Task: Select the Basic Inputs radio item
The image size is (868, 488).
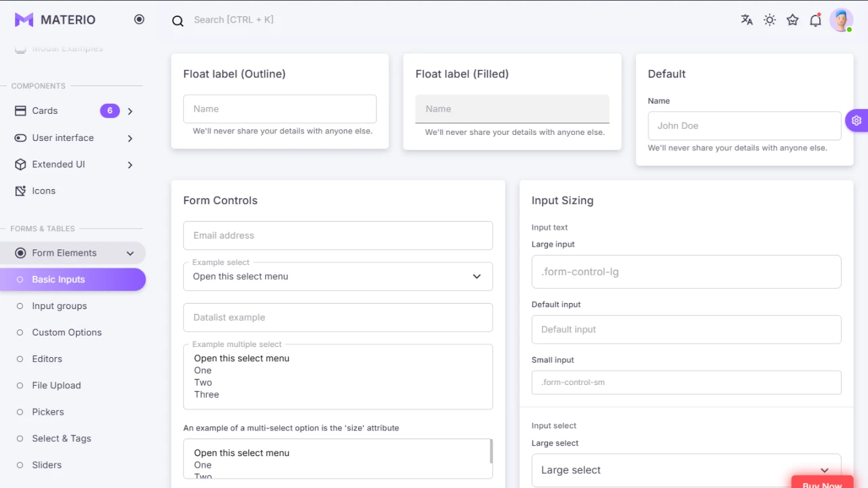Action: click(21, 279)
